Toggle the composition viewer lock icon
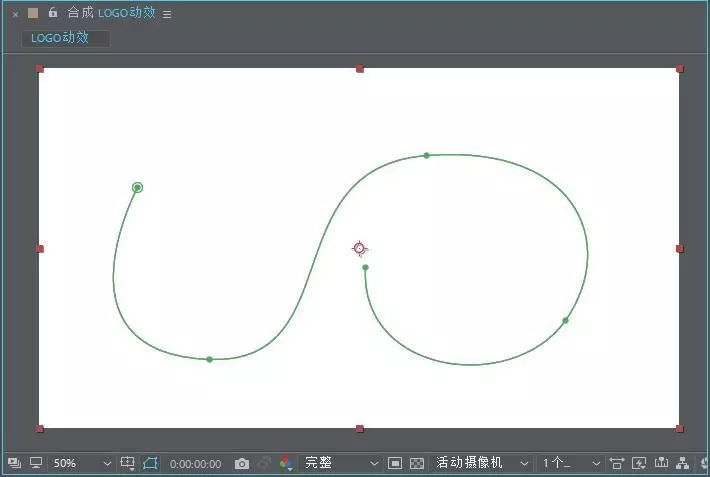The image size is (710, 477). point(53,12)
